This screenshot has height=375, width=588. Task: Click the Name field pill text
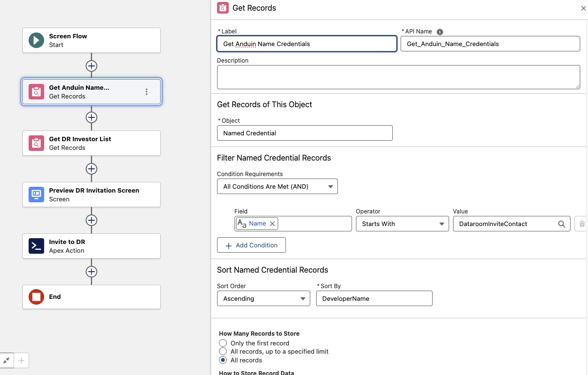point(257,224)
